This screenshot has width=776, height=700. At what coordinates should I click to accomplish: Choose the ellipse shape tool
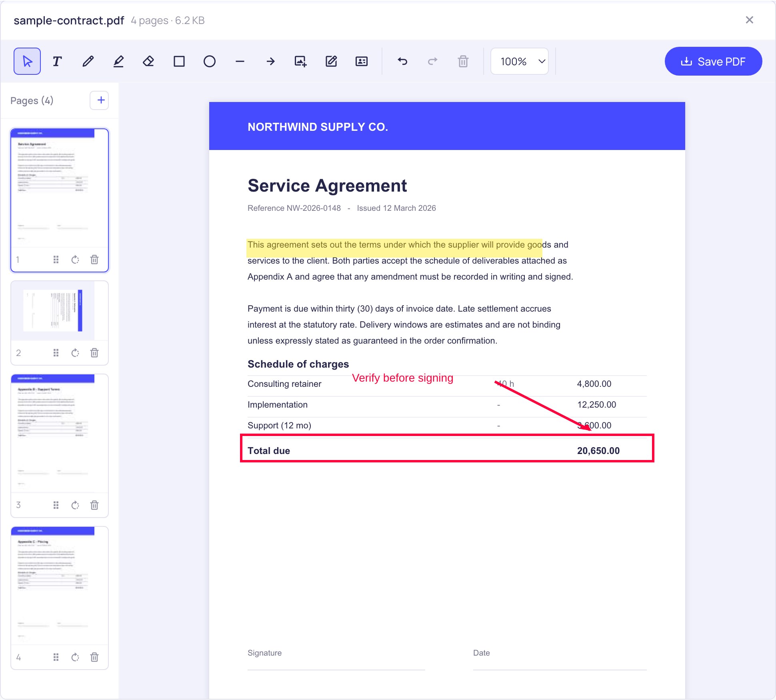click(x=210, y=61)
